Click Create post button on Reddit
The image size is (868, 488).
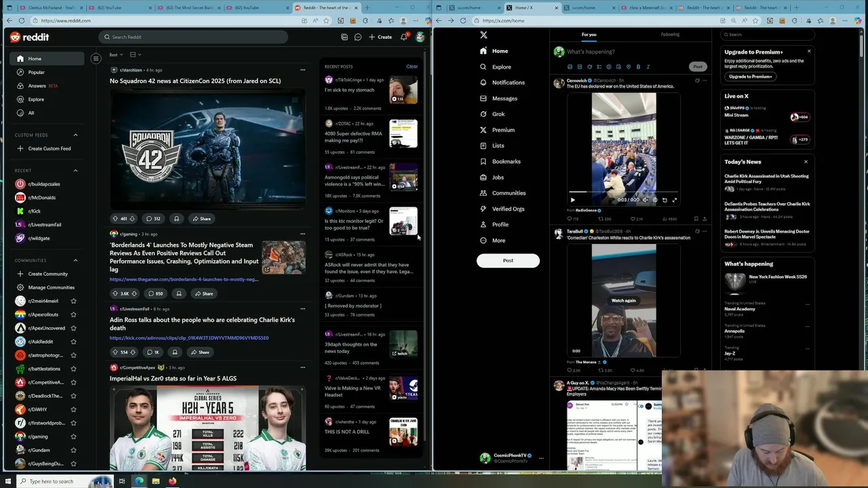(x=380, y=37)
